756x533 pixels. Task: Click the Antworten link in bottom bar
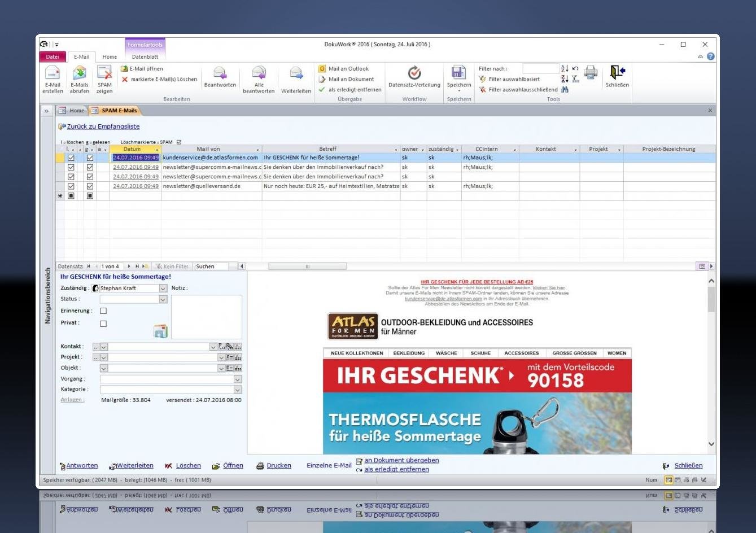(82, 466)
